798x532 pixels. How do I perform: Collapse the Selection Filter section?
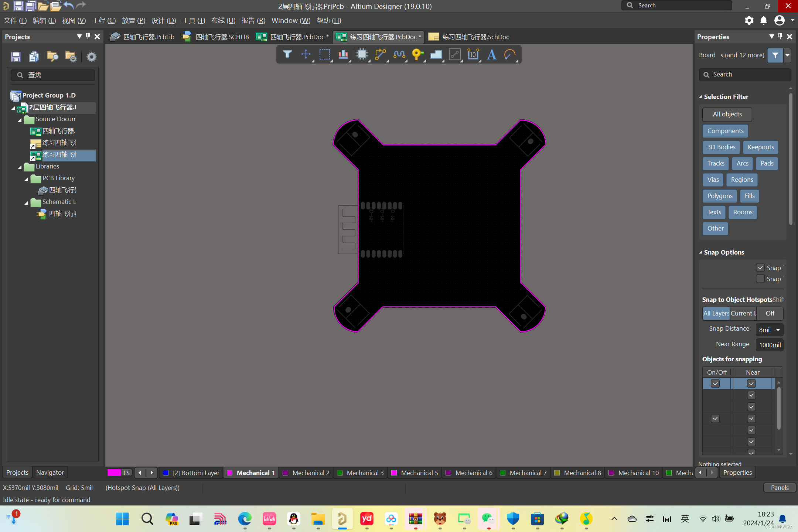pos(701,97)
